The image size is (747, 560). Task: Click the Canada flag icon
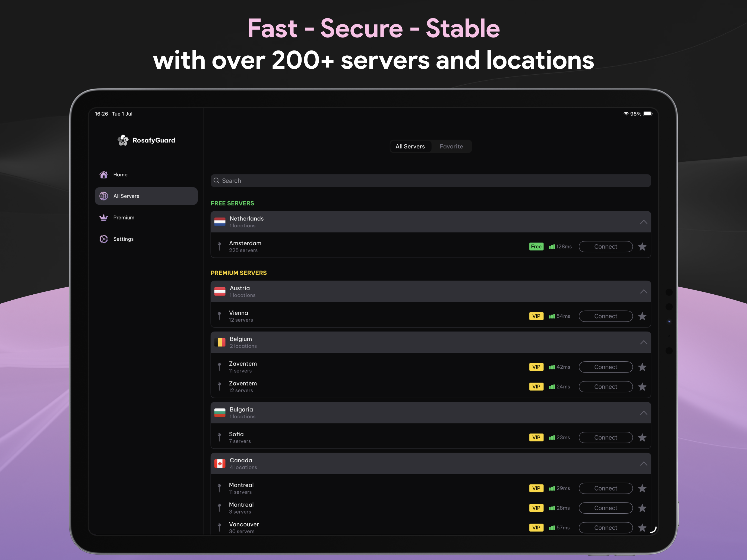point(220,463)
